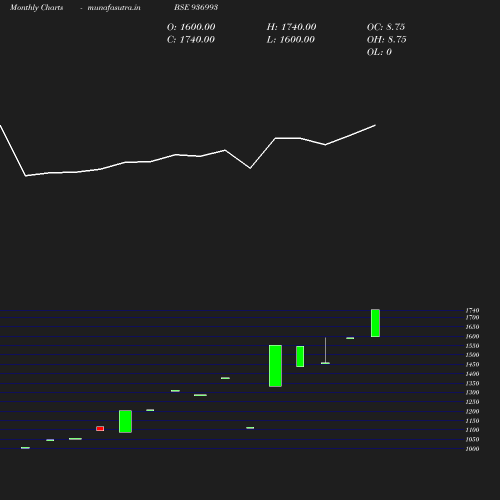Click the 'BSE 936993' symbol label
The width and height of the screenshot is (500, 500).
[x=196, y=7]
